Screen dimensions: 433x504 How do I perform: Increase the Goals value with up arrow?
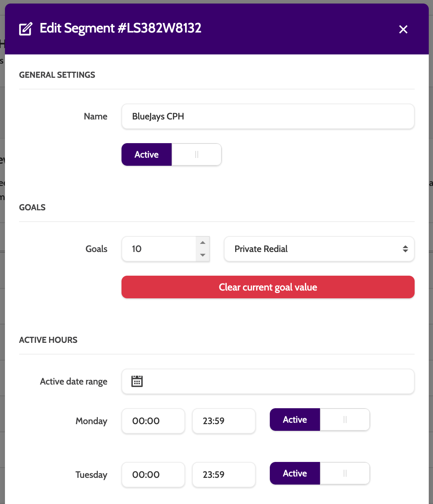click(x=203, y=243)
